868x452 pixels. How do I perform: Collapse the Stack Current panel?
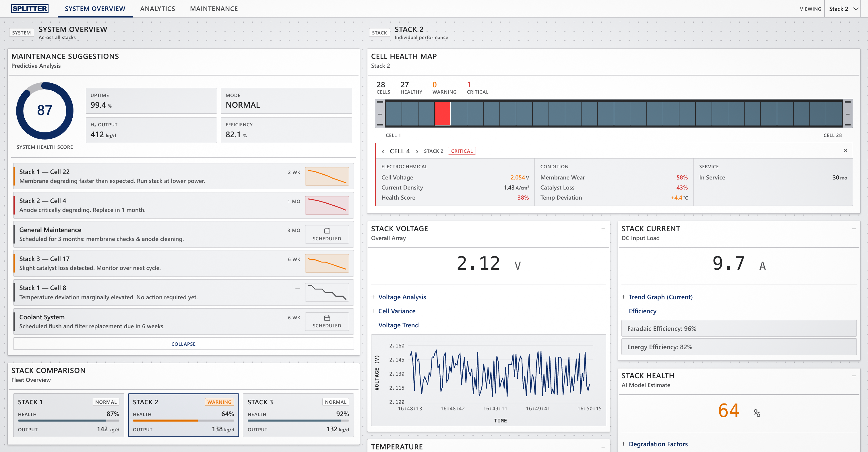(854, 229)
